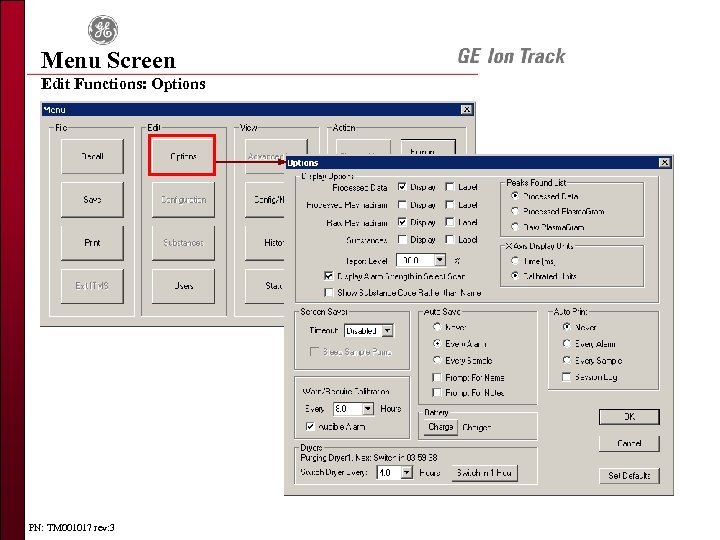Image resolution: width=720 pixels, height=540 pixels.
Task: Click the Battery Charge button
Action: [440, 427]
